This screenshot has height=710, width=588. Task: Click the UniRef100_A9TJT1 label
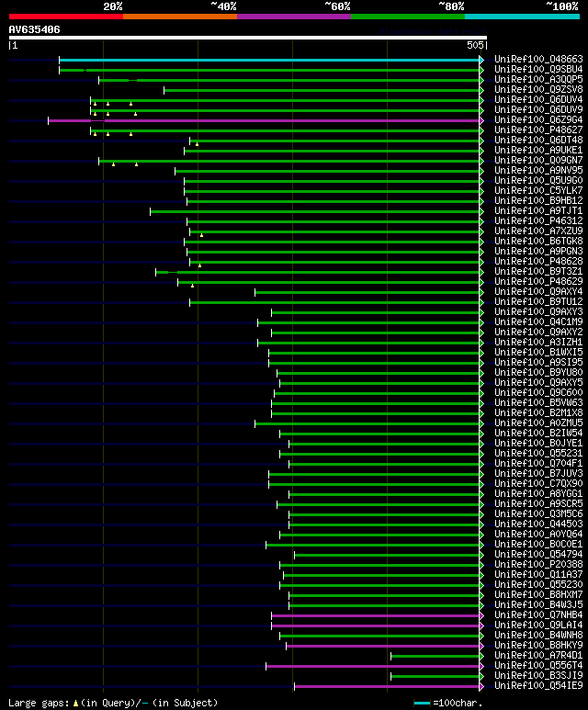538,210
